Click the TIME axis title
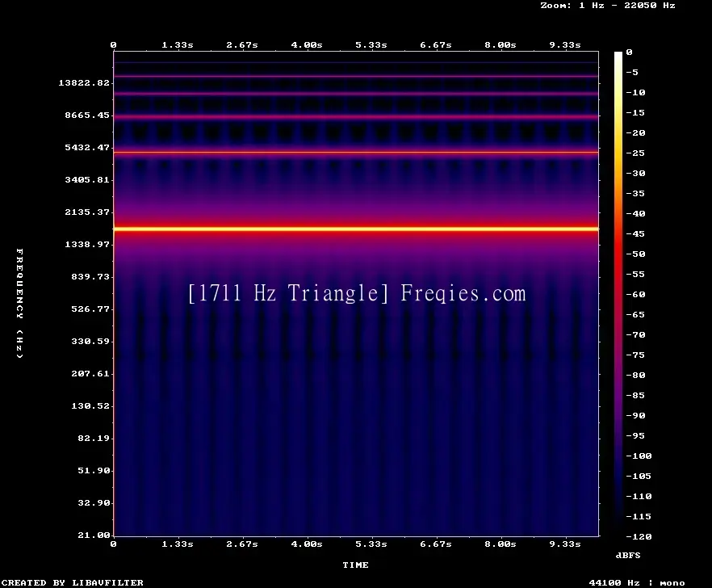Screen dimensions: 712x588 pos(355,565)
